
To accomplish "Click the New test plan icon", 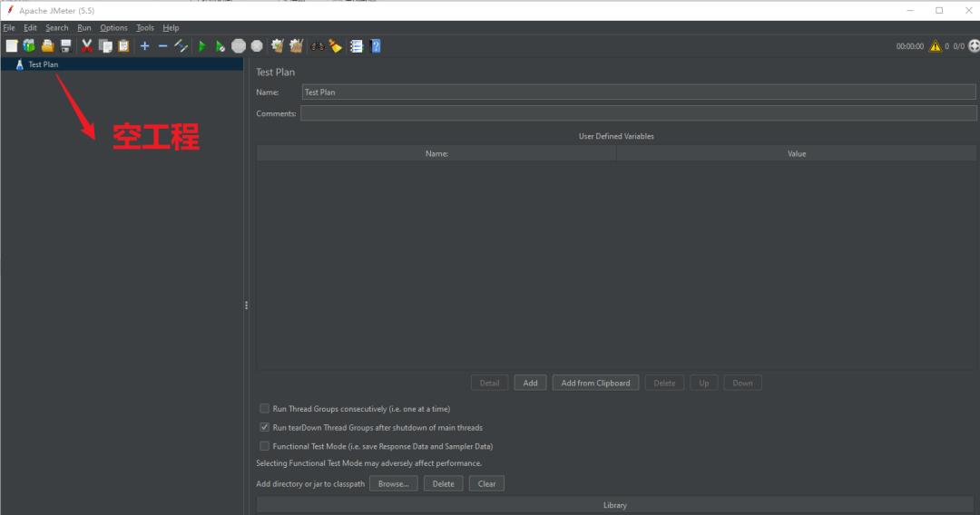I will pos(12,46).
